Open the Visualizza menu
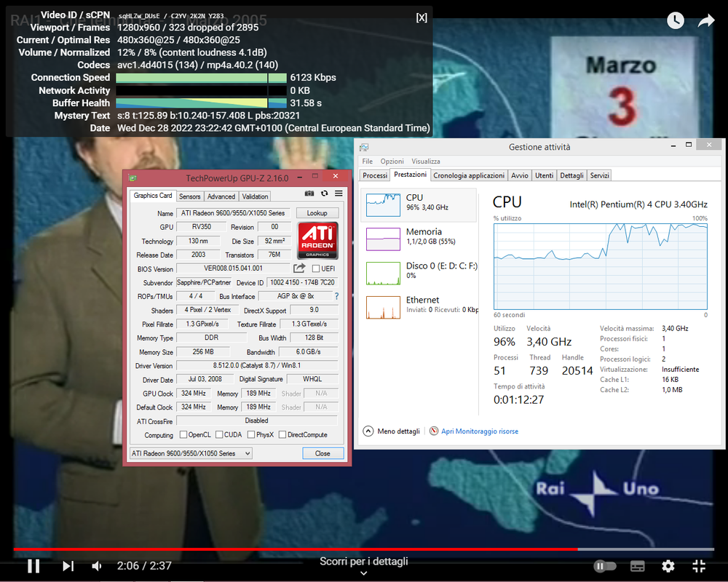728x582 pixels. coord(426,161)
